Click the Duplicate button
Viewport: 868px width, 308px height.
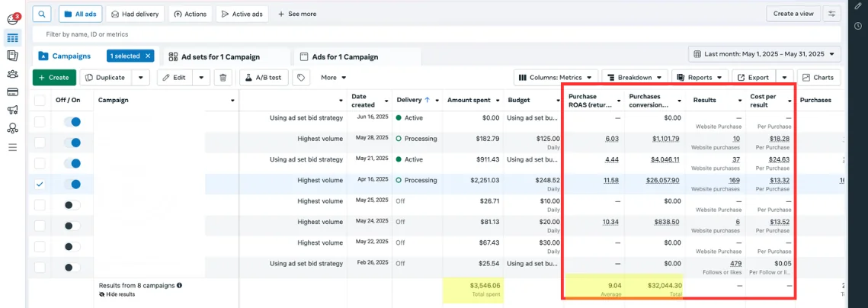point(106,78)
